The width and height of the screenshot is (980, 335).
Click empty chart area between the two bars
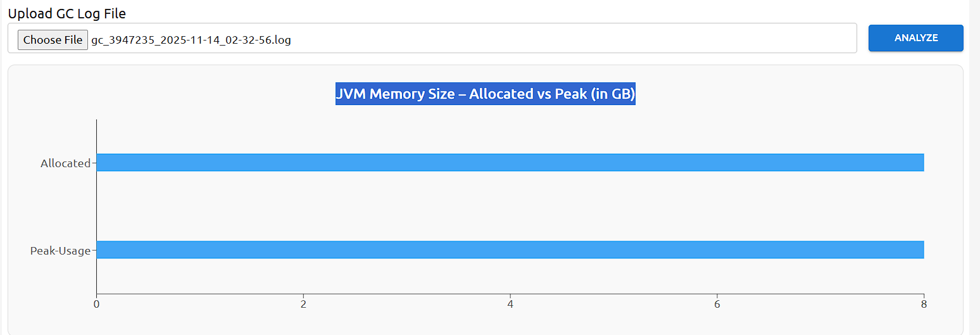click(510, 206)
